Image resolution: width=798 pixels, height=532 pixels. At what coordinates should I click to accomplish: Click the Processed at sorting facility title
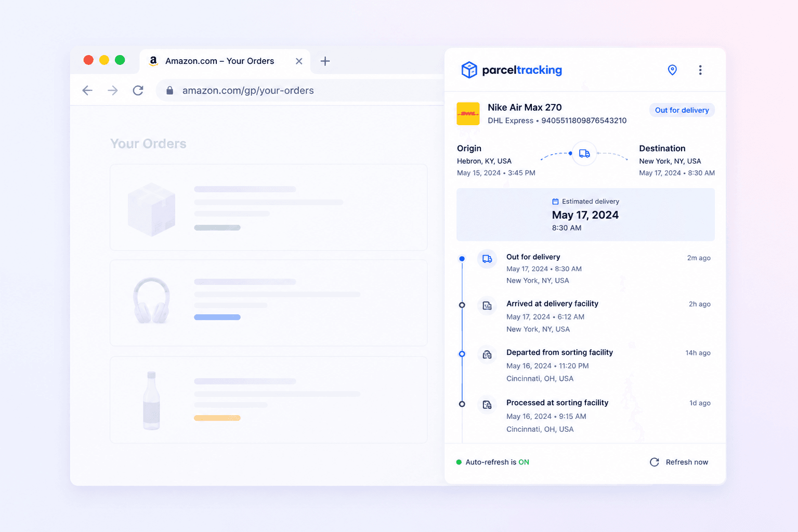pyautogui.click(x=557, y=403)
